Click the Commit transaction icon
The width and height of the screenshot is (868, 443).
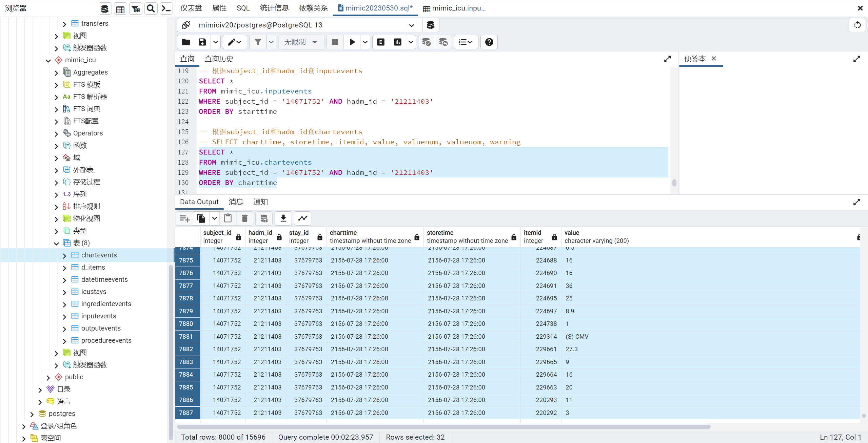click(x=426, y=42)
